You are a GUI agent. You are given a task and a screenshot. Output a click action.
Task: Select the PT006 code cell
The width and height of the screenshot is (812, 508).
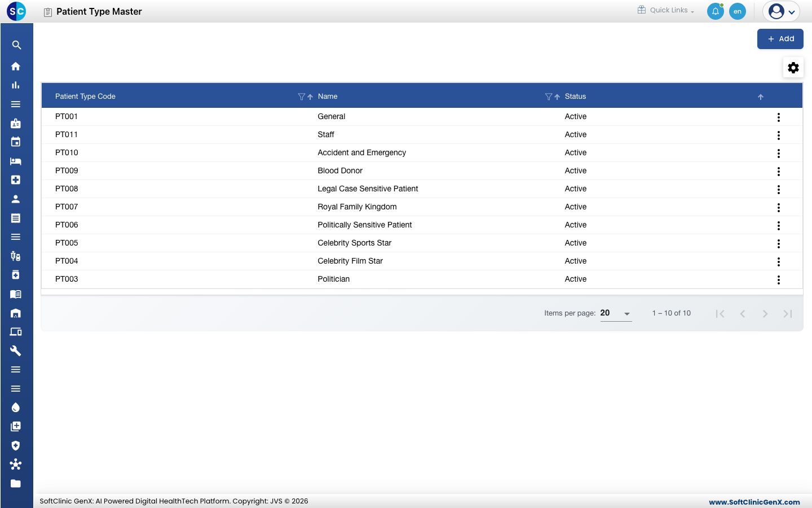(67, 225)
